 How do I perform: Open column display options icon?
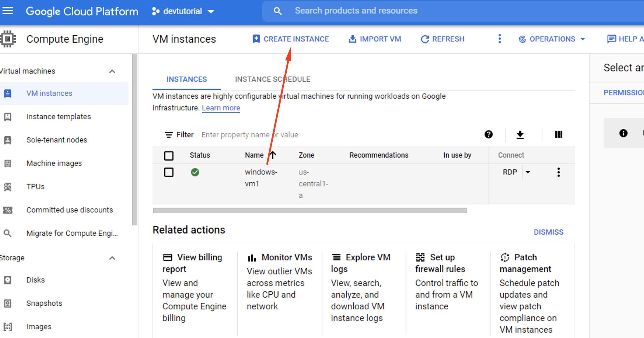click(558, 134)
